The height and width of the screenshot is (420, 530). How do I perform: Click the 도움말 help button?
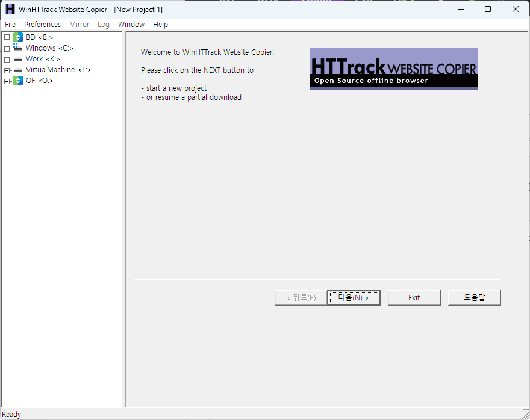[x=474, y=298]
